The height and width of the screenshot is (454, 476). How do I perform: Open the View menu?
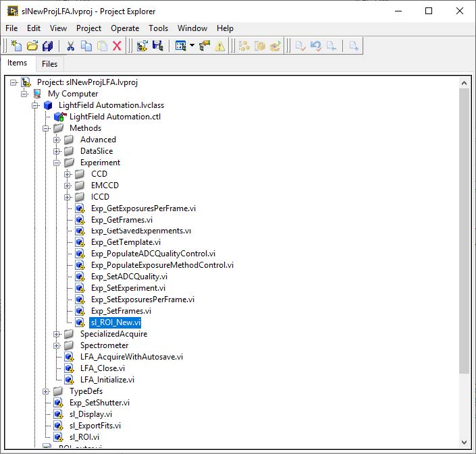tap(58, 28)
